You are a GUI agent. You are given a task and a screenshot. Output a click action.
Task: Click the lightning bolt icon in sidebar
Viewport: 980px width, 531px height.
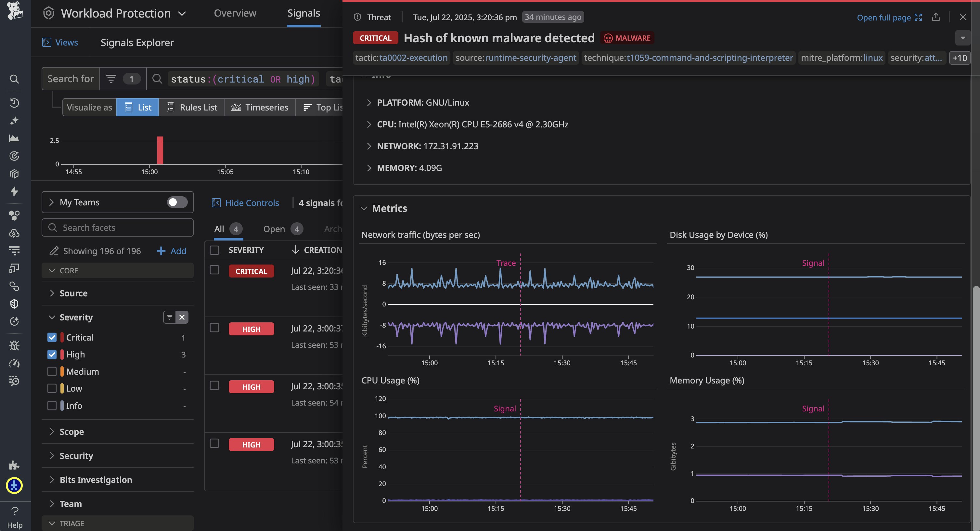point(14,191)
